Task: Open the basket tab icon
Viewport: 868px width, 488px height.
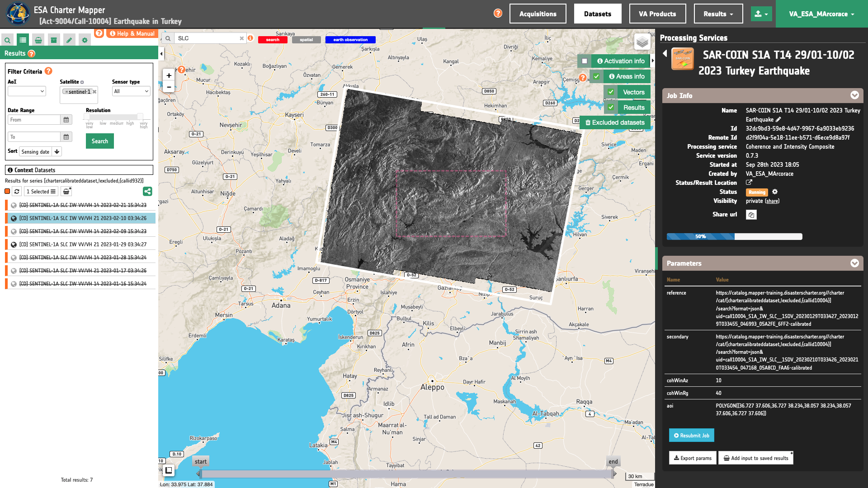Action: click(38, 40)
